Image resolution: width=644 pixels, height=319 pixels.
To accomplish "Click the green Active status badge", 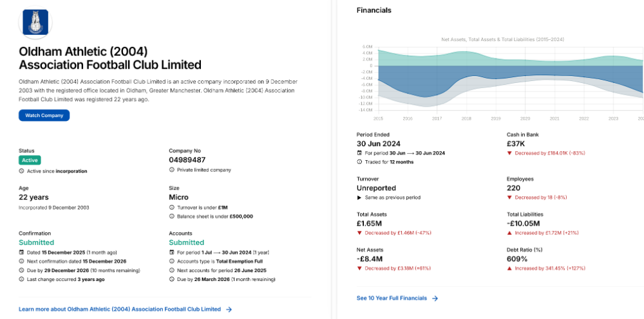I will point(30,160).
